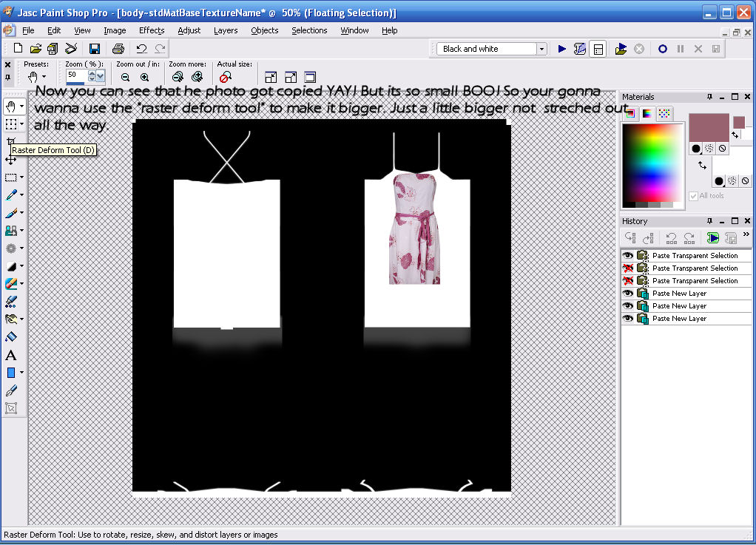Screen dimensions: 756x545
Task: Select second Paste Transparent Selection history entry
Action: [x=695, y=268]
